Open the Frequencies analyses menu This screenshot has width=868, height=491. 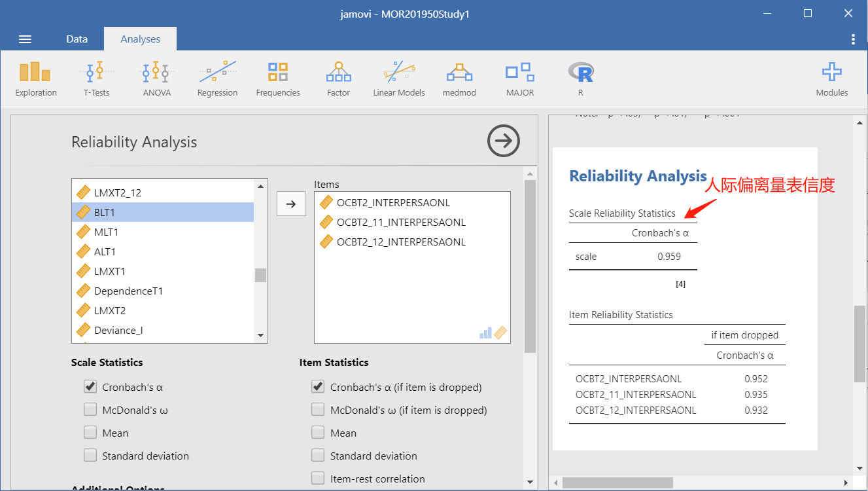pyautogui.click(x=278, y=79)
